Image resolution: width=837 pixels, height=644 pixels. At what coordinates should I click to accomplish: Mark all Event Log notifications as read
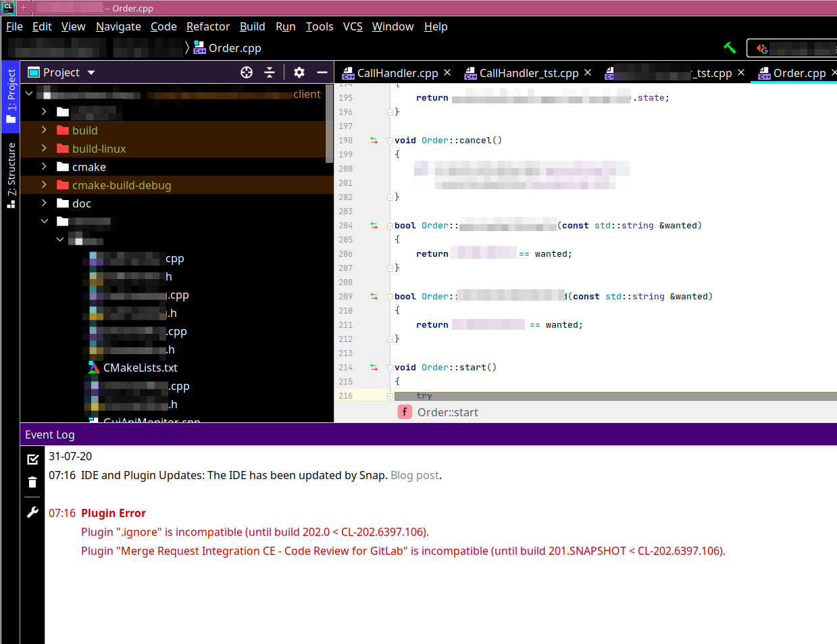coord(32,460)
